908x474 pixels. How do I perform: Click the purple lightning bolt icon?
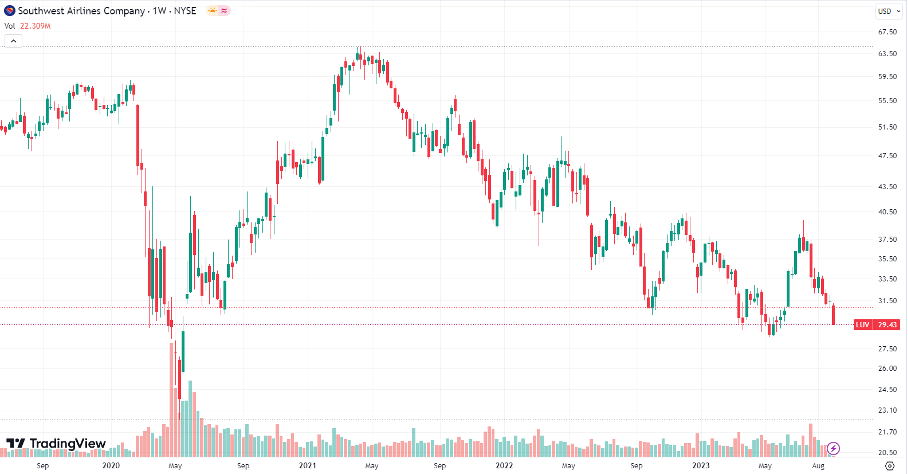834,447
